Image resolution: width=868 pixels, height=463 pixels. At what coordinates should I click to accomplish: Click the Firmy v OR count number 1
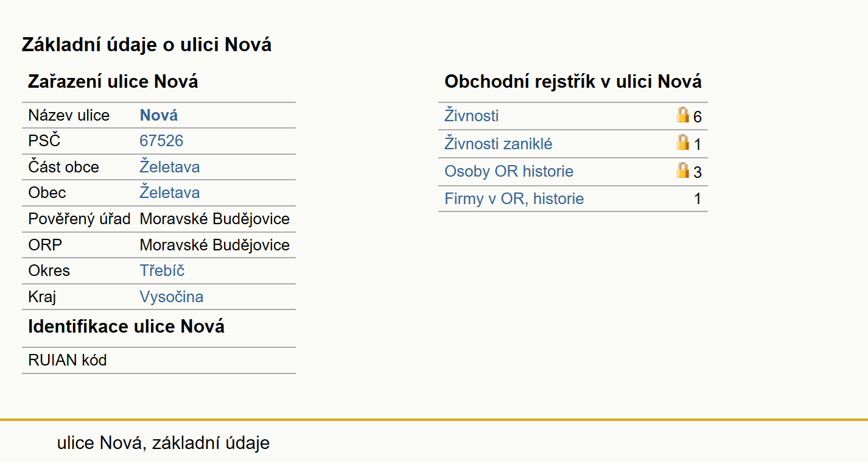tap(698, 199)
